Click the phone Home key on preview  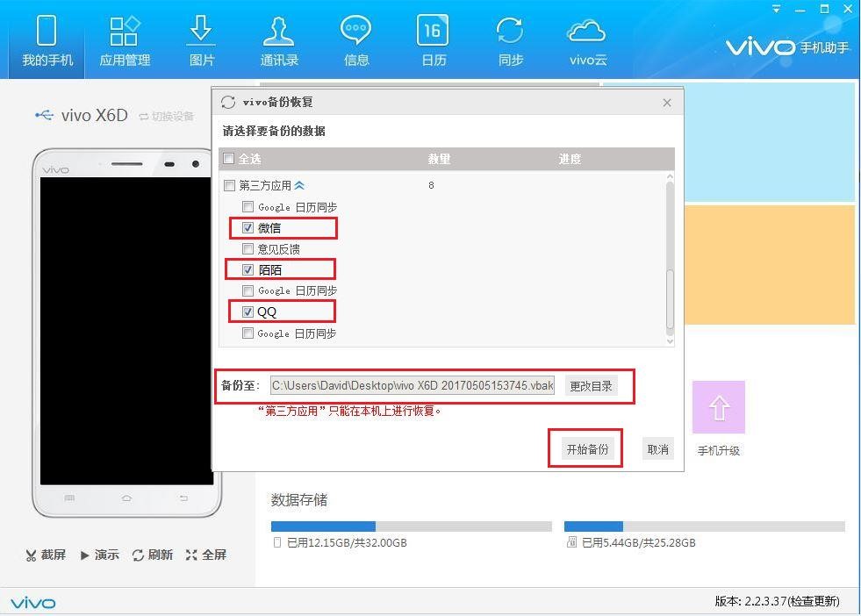coord(127,498)
